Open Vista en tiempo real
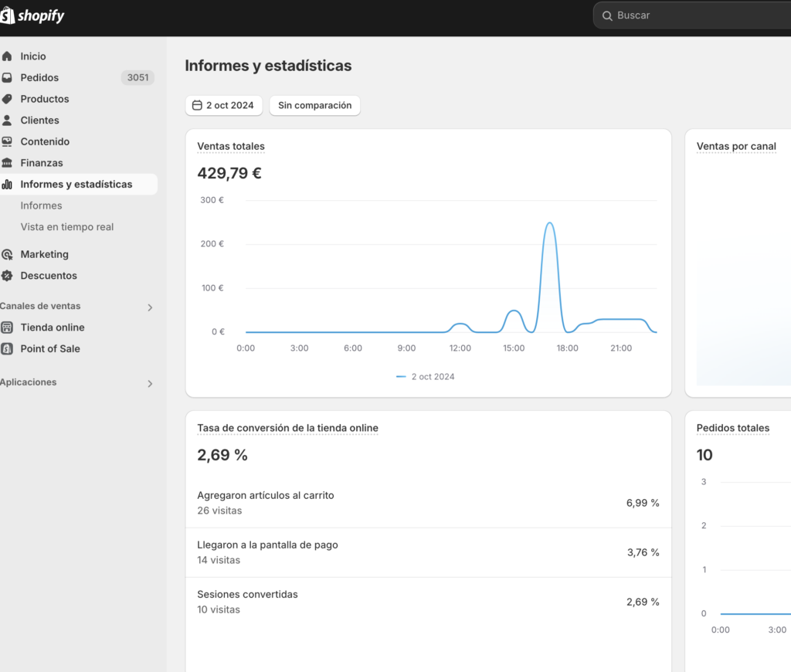The width and height of the screenshot is (791, 672). click(x=67, y=227)
